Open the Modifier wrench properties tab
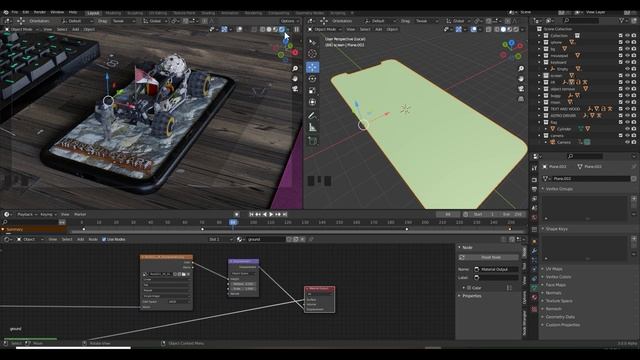The height and width of the screenshot is (360, 640). 534,251
